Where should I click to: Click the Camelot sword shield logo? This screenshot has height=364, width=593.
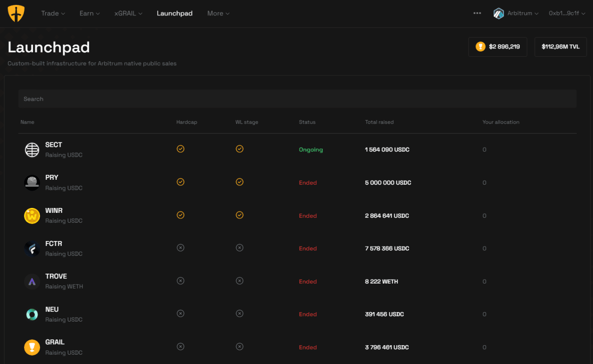(x=16, y=13)
